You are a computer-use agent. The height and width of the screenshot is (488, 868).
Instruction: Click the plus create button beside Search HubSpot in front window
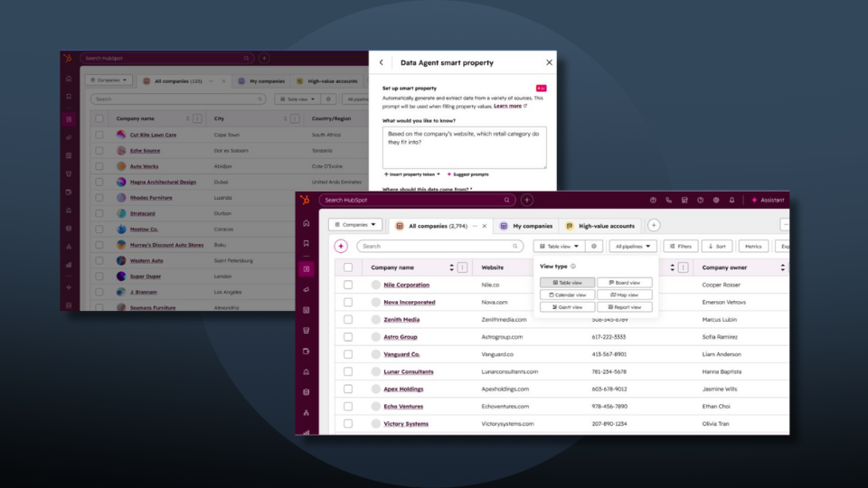(527, 200)
